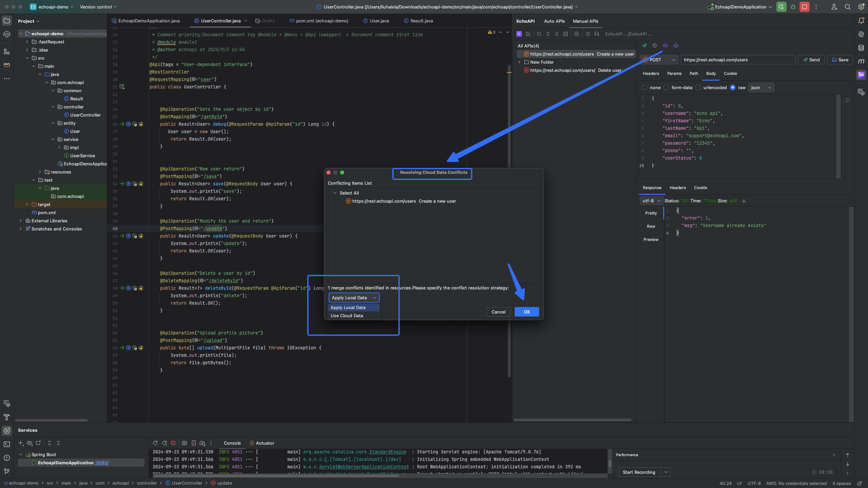Click the red stop icon in Services console
This screenshot has height=488, width=868.
point(173,443)
